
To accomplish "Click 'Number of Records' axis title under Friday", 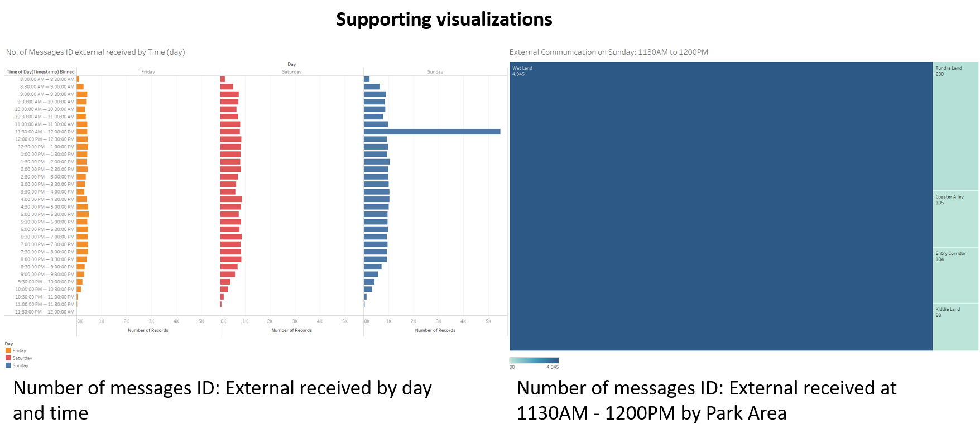I will tap(148, 330).
